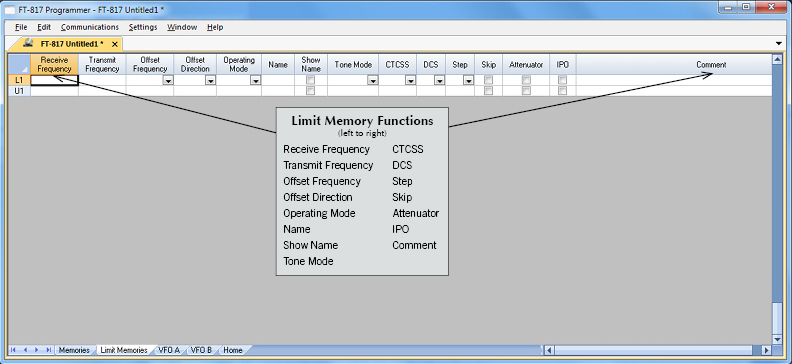Click the horizontal scrollbar right arrow
The width and height of the screenshot is (792, 364).
(766, 350)
